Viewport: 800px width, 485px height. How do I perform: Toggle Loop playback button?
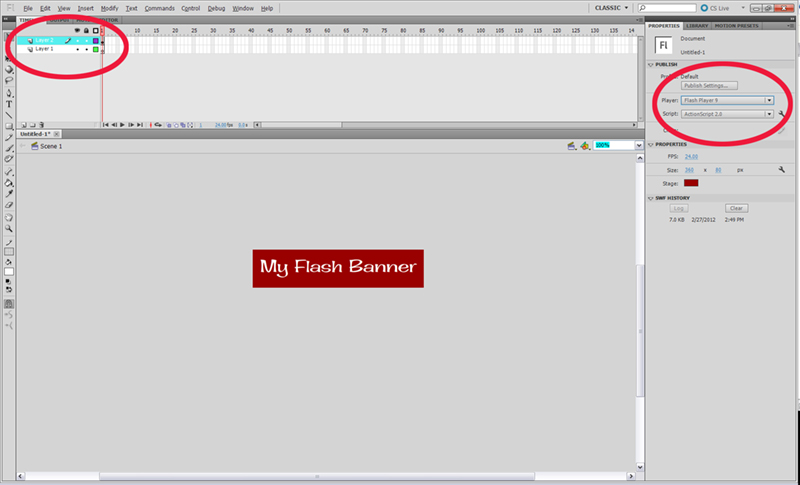[x=158, y=125]
